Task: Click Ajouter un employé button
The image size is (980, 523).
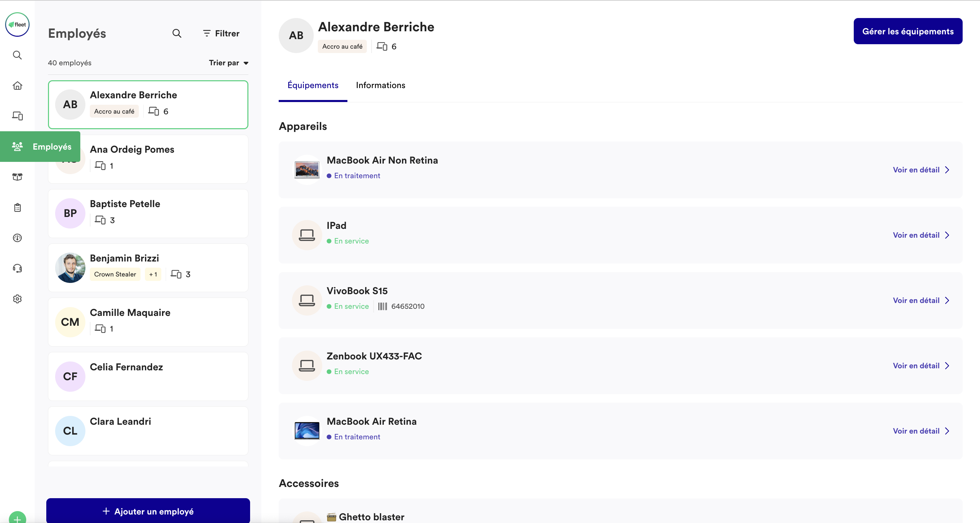Action: [x=148, y=511]
